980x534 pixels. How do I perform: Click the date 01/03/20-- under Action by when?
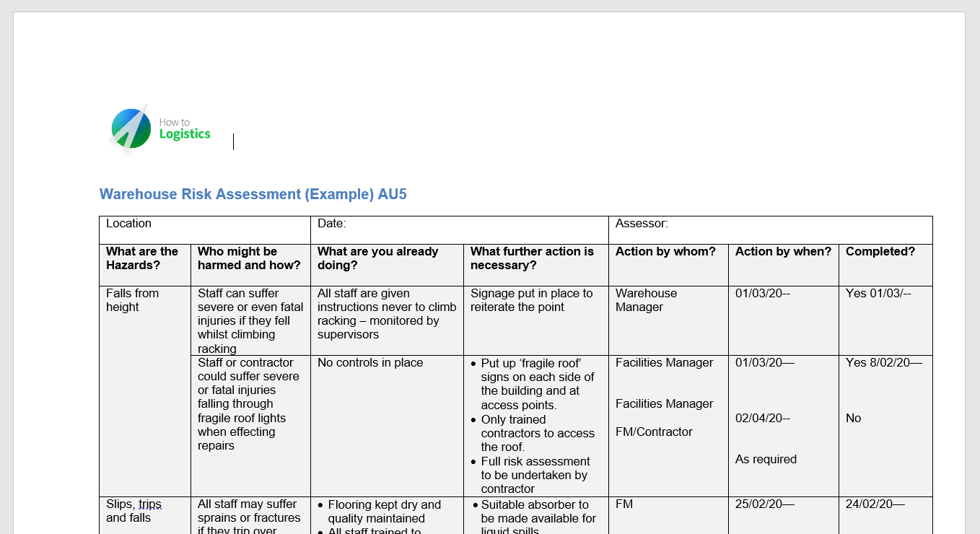(764, 293)
